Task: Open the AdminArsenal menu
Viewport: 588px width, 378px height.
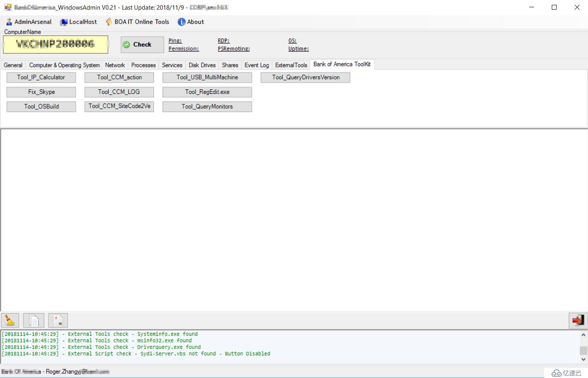Action: pyautogui.click(x=29, y=22)
